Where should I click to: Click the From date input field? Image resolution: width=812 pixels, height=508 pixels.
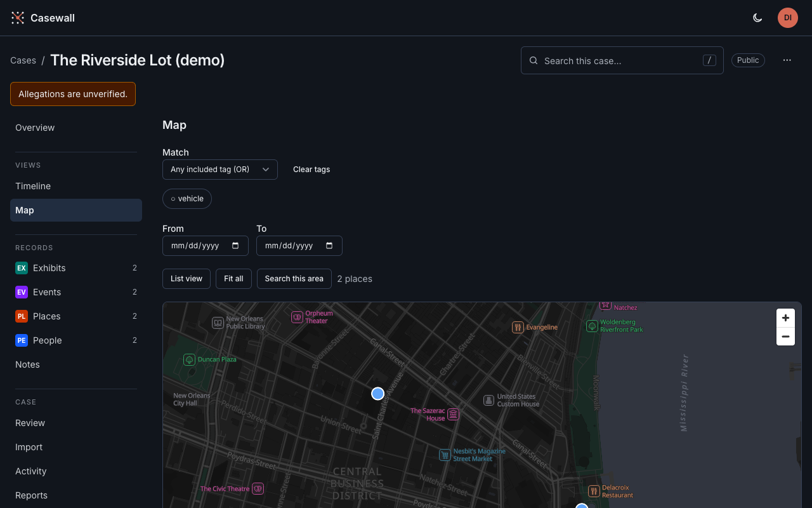(x=206, y=246)
